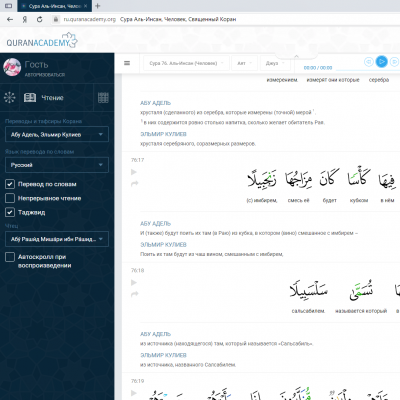Open the grid view icon in sidebar
The image size is (400, 400).
click(103, 98)
